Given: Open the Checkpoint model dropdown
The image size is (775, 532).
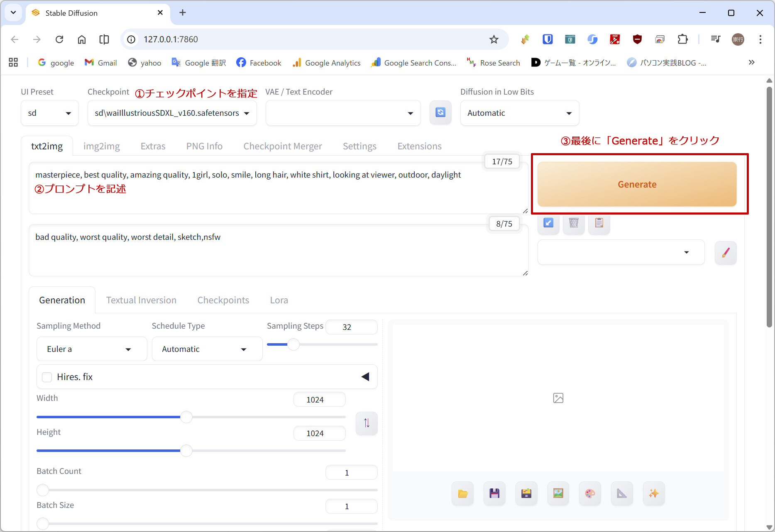Looking at the screenshot, I should click(172, 113).
